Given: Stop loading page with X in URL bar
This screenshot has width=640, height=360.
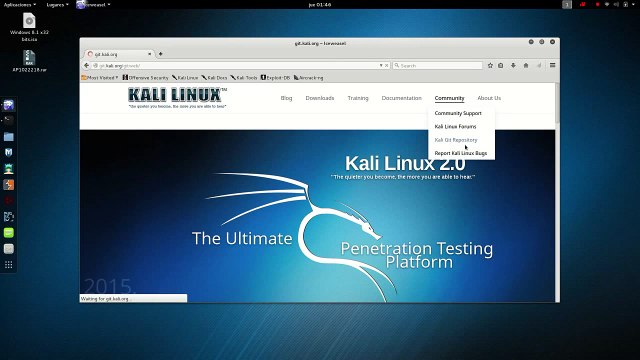Looking at the screenshot, I should (x=387, y=65).
